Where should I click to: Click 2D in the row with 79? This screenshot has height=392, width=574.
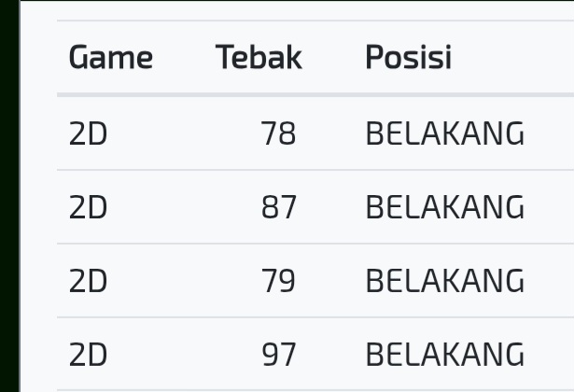coord(89,281)
